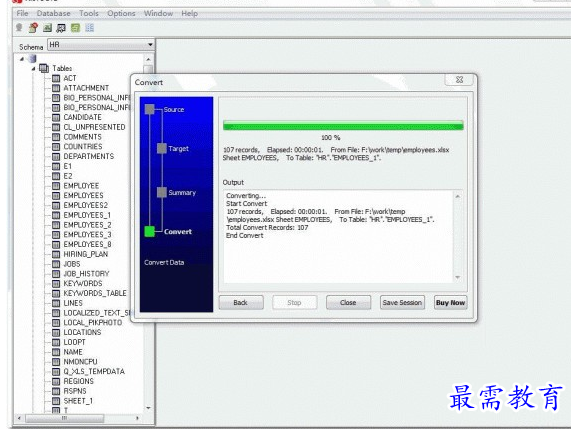Screen dimensions: 571x429
Task: Select the HIRING_PLAN table
Action: tap(86, 254)
